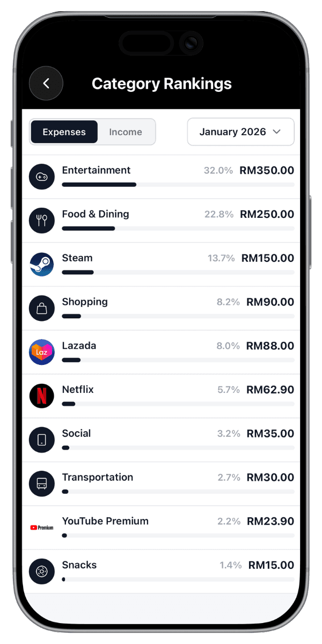Viewport: 322px width, 644px height.
Task: Click the month selector chevron arrow
Action: (277, 132)
